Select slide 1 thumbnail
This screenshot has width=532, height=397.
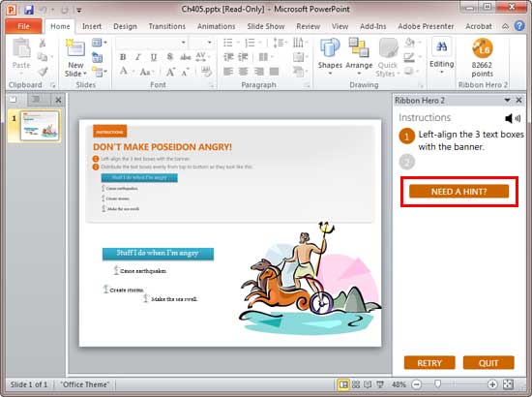click(40, 126)
